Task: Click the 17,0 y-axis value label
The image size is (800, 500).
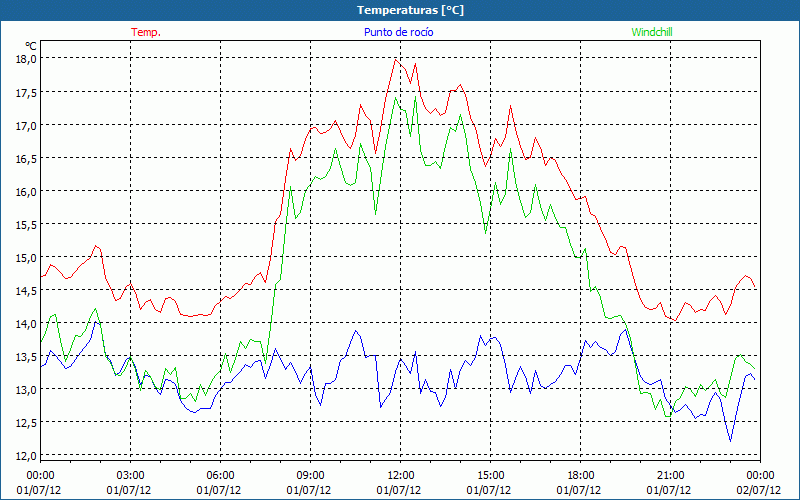Action: pyautogui.click(x=25, y=125)
